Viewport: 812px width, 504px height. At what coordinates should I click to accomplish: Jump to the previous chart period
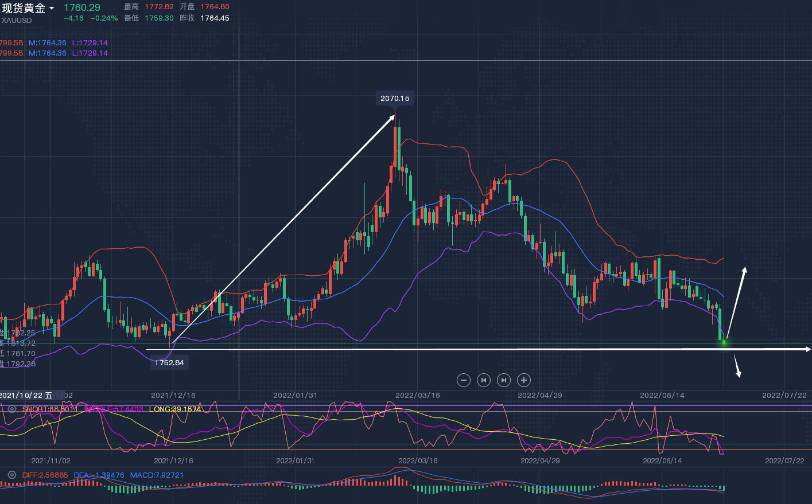tap(484, 380)
